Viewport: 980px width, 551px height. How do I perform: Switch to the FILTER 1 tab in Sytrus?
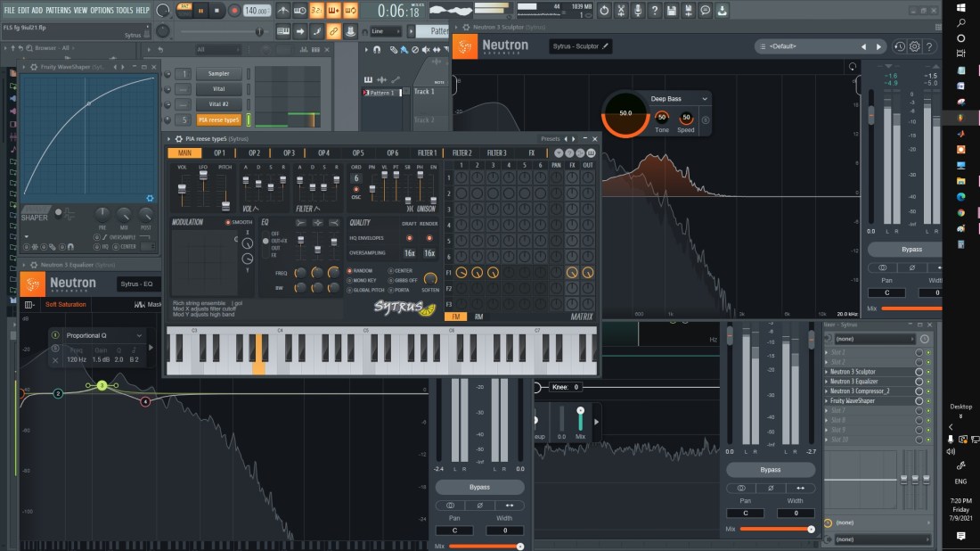point(428,152)
